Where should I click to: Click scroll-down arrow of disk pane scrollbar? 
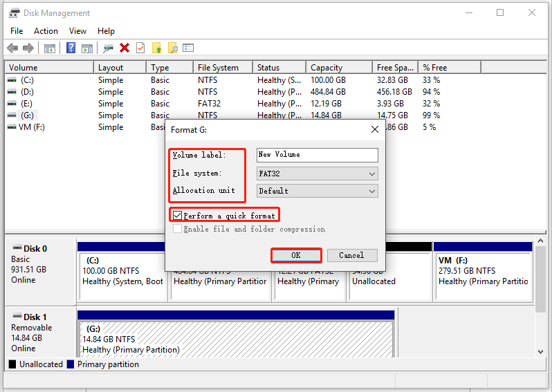click(x=540, y=351)
